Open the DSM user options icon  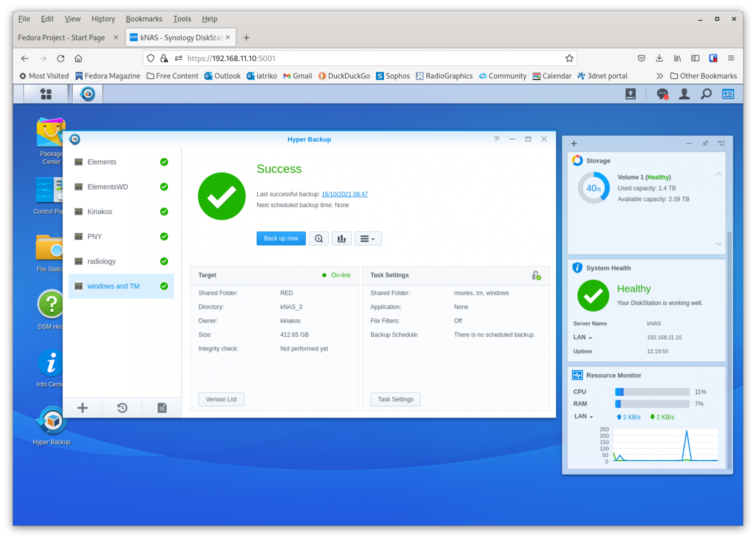pyautogui.click(x=684, y=94)
